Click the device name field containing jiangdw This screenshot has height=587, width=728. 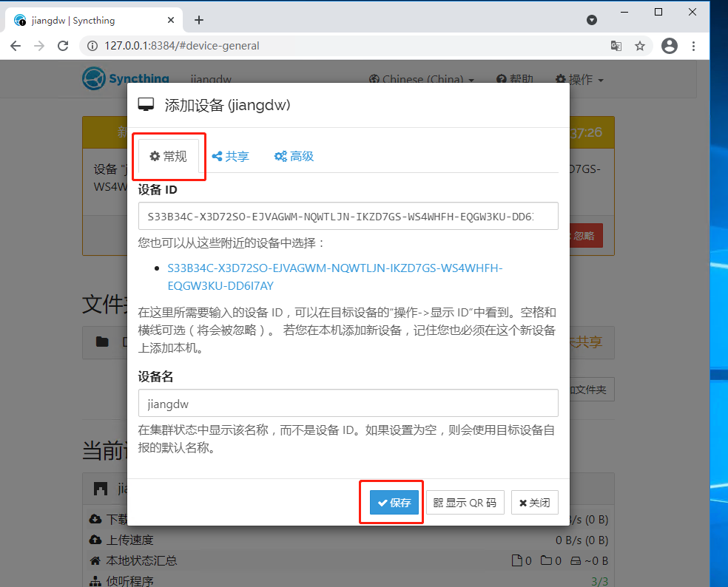click(x=348, y=403)
